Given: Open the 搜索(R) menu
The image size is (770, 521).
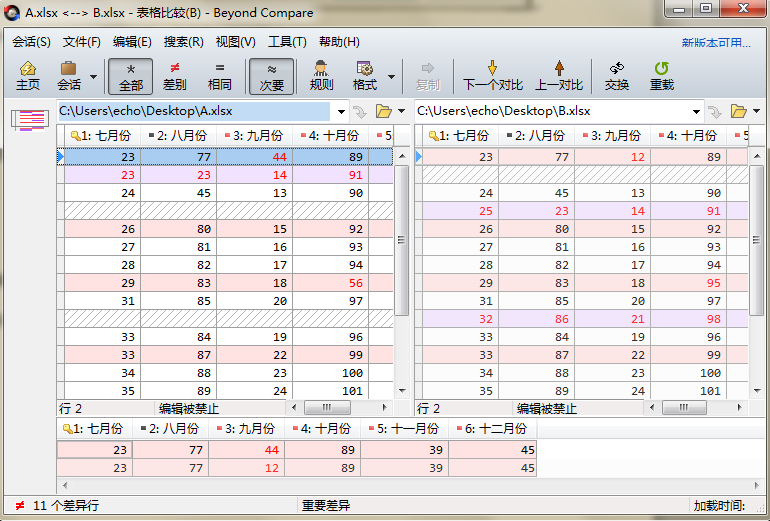Looking at the screenshot, I should (184, 42).
